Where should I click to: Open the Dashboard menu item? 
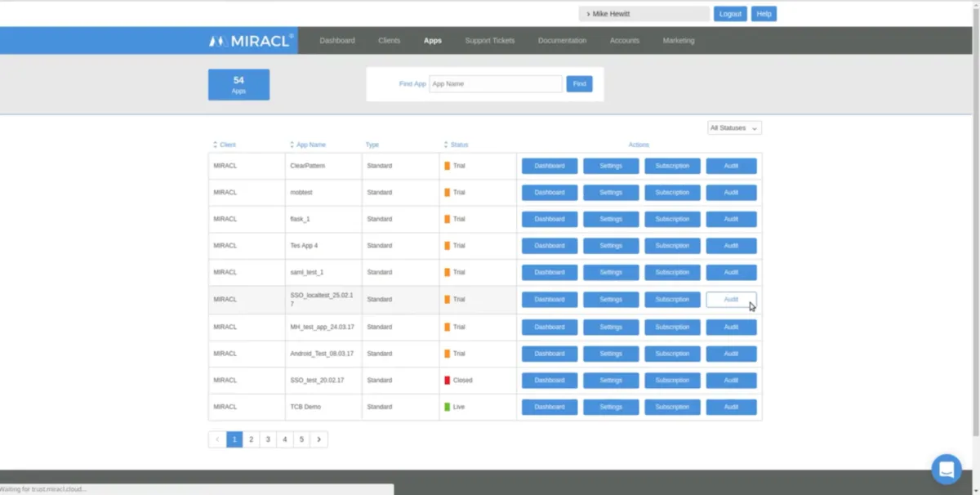pyautogui.click(x=337, y=40)
